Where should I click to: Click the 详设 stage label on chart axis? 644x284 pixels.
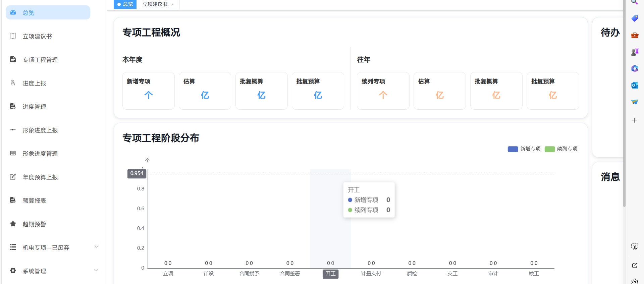point(209,274)
